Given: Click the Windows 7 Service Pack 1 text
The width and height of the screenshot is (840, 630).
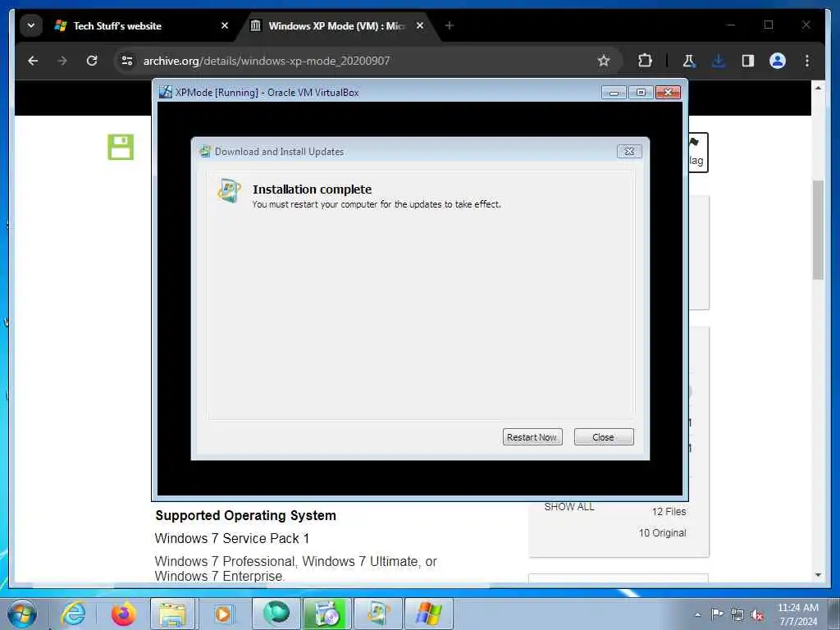Looking at the screenshot, I should [x=232, y=538].
